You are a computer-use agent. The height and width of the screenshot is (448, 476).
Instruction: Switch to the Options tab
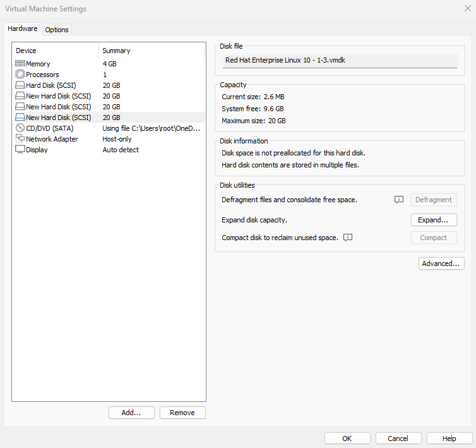pyautogui.click(x=57, y=30)
